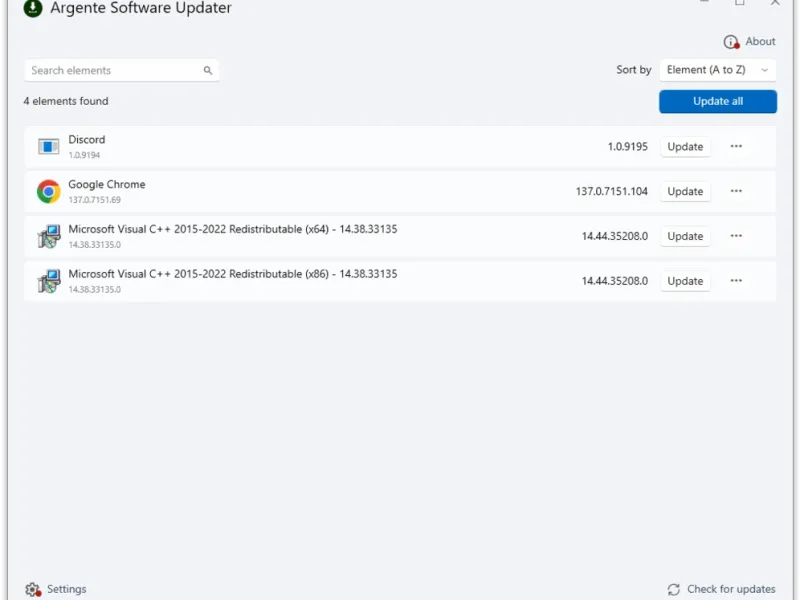The image size is (800, 600).
Task: Update Visual C++ x86 Redistributable
Action: (685, 281)
